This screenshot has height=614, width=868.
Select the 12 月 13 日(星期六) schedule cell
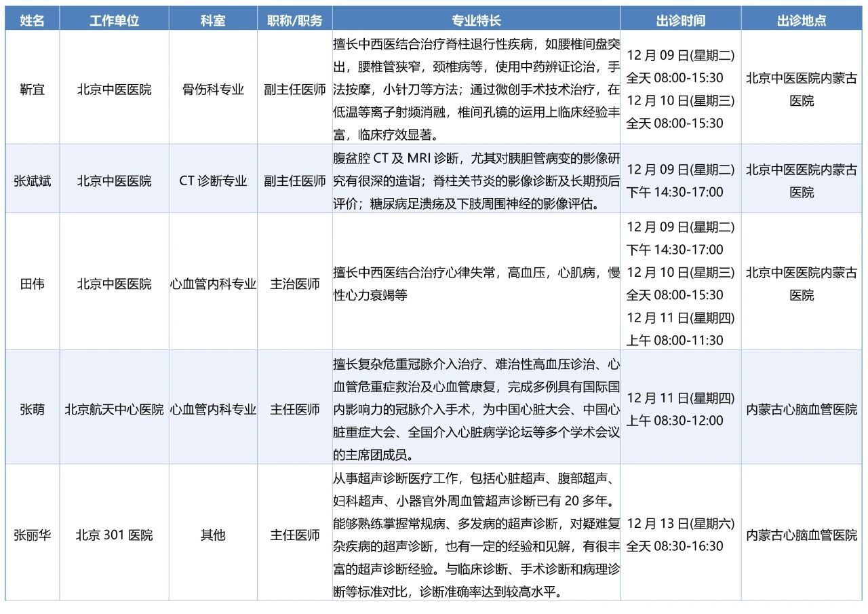(680, 535)
